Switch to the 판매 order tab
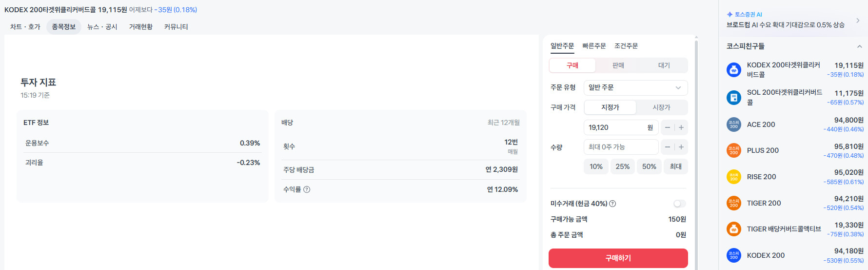The width and height of the screenshot is (868, 270). (618, 65)
